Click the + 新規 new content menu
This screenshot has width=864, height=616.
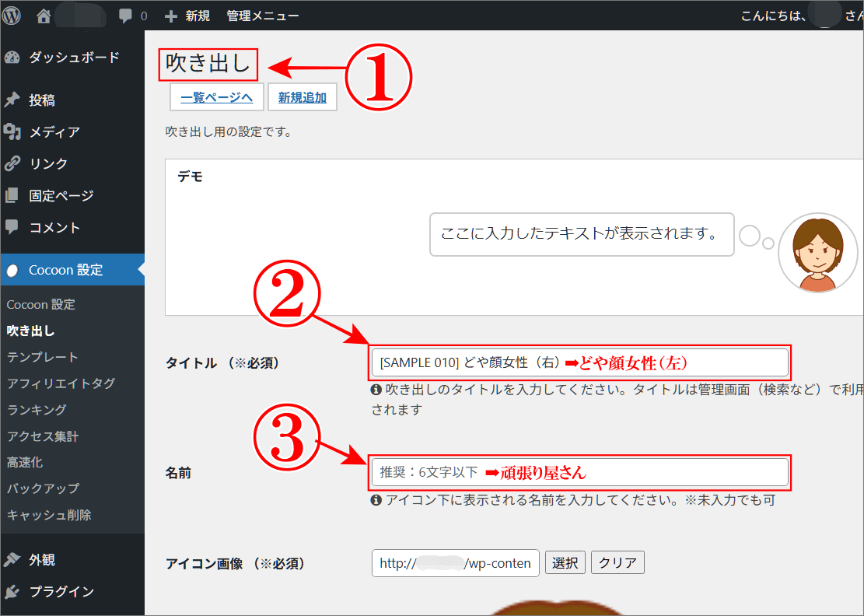pyautogui.click(x=187, y=16)
